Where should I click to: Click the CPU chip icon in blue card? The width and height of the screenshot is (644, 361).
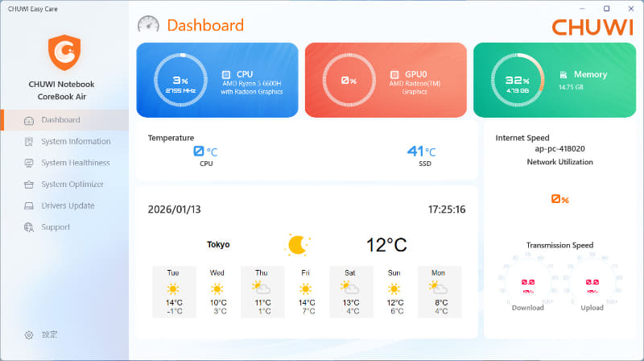226,74
